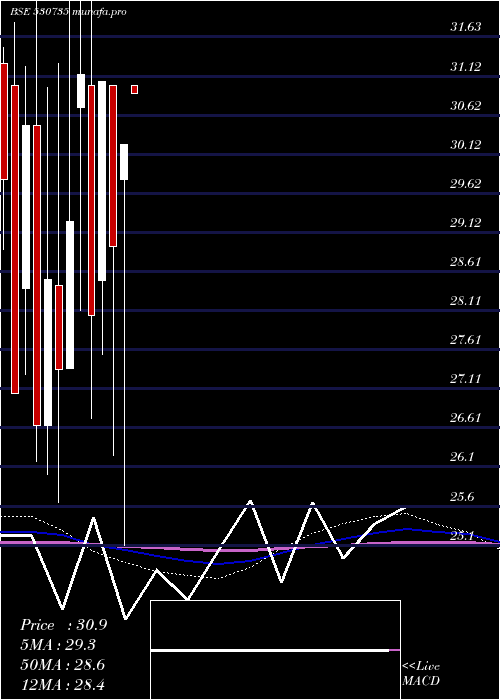Viewport: 500px width, 700px height.
Task: Click the 28.61 price axis label
Action: tap(466, 262)
